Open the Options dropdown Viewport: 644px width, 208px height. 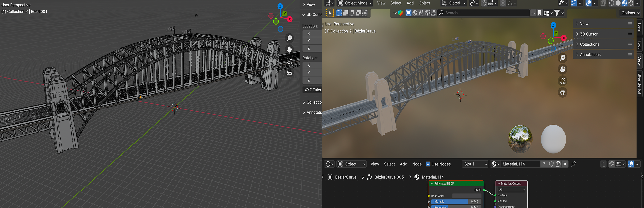(630, 13)
